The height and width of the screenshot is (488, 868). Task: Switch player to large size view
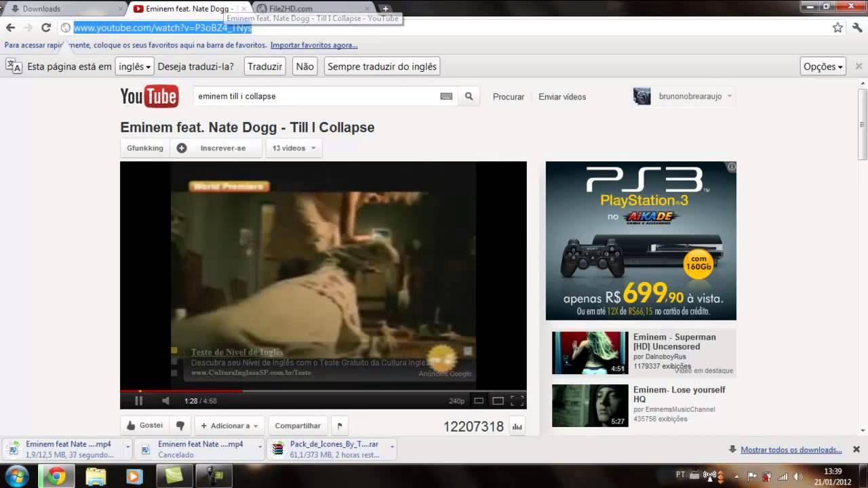pyautogui.click(x=498, y=401)
